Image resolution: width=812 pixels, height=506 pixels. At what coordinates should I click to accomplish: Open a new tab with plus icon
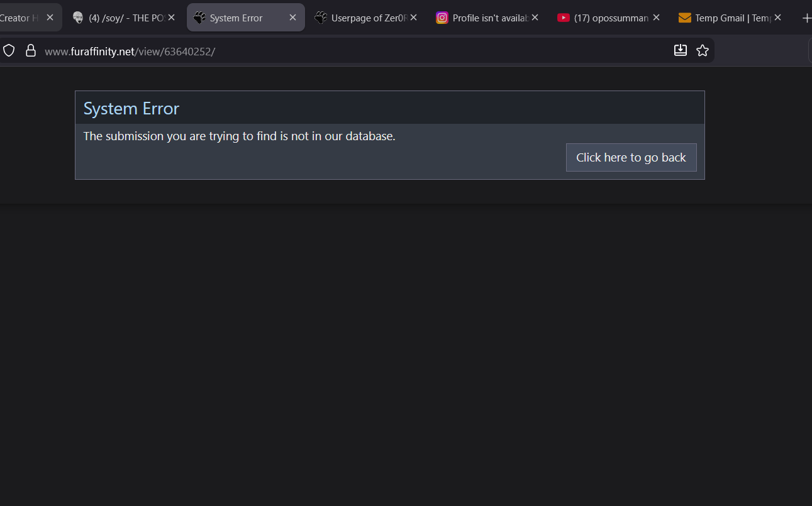pos(806,18)
